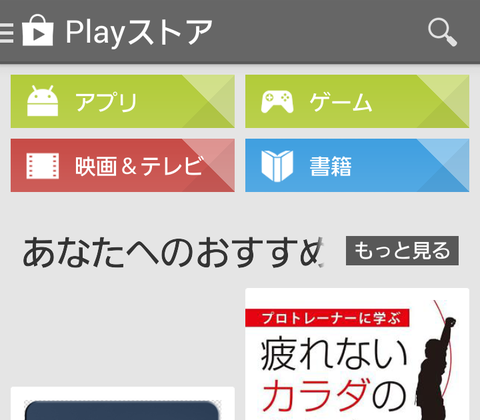Tap the open book icon
The height and width of the screenshot is (420, 480).
(x=277, y=166)
